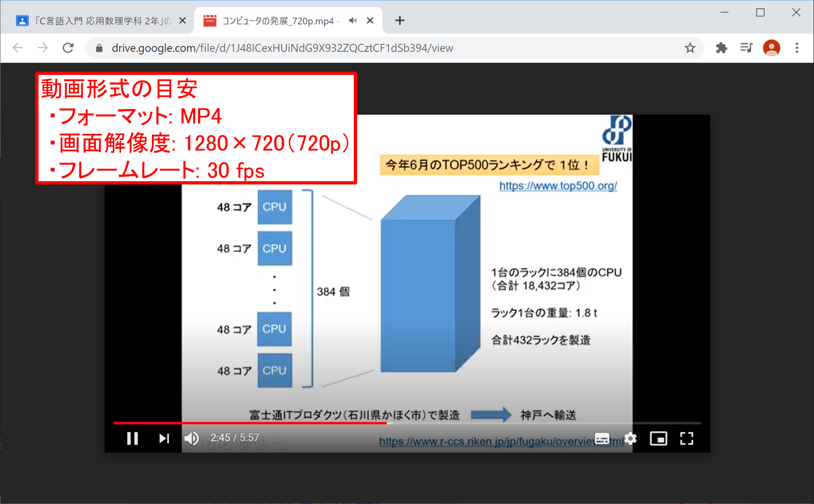Screen dimensions: 814x504
Task: Switch the player to miniplayer mode
Action: pyautogui.click(x=658, y=438)
